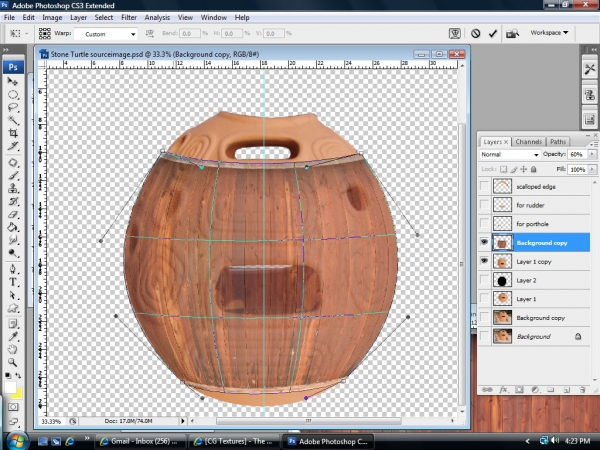Viewport: 600px width, 450px height.
Task: Select the History Brush tool
Action: click(13, 201)
